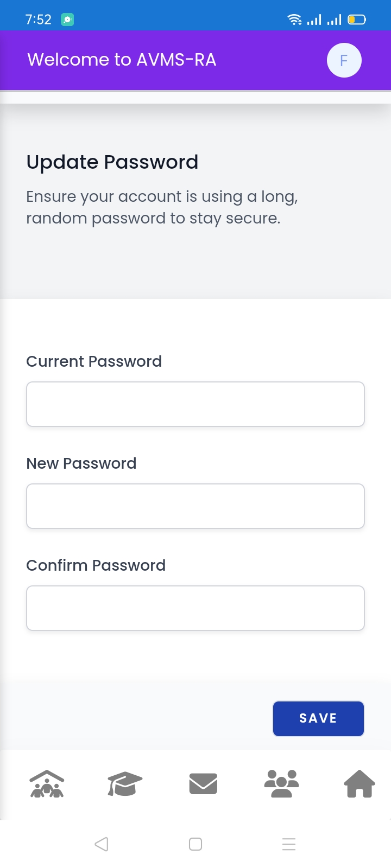Open the family/parents icon in bottom navigation
Image resolution: width=391 pixels, height=868 pixels.
(x=47, y=784)
